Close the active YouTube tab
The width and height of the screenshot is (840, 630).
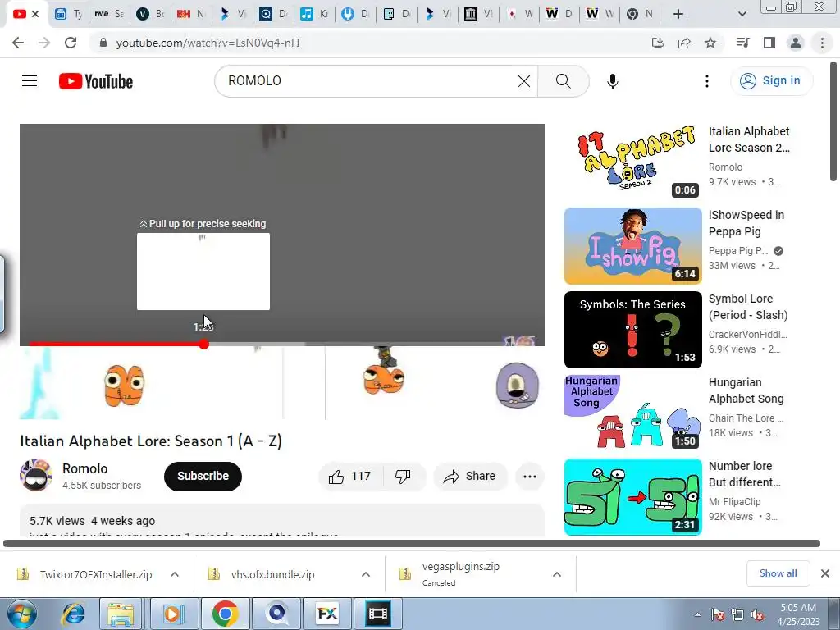tap(35, 14)
